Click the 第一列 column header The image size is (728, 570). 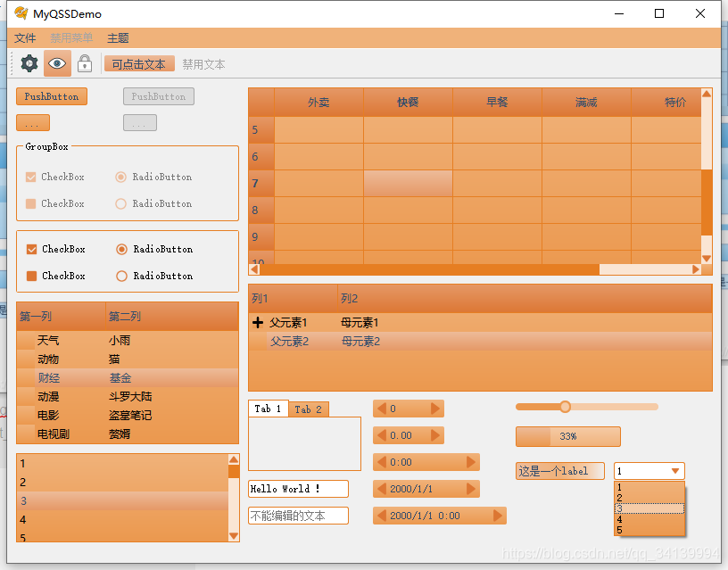[62, 317]
